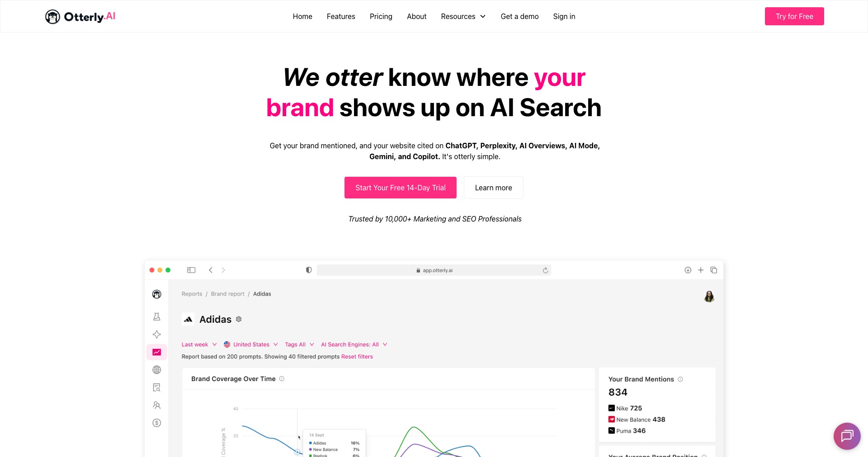Open the United States country filter

[x=251, y=344]
